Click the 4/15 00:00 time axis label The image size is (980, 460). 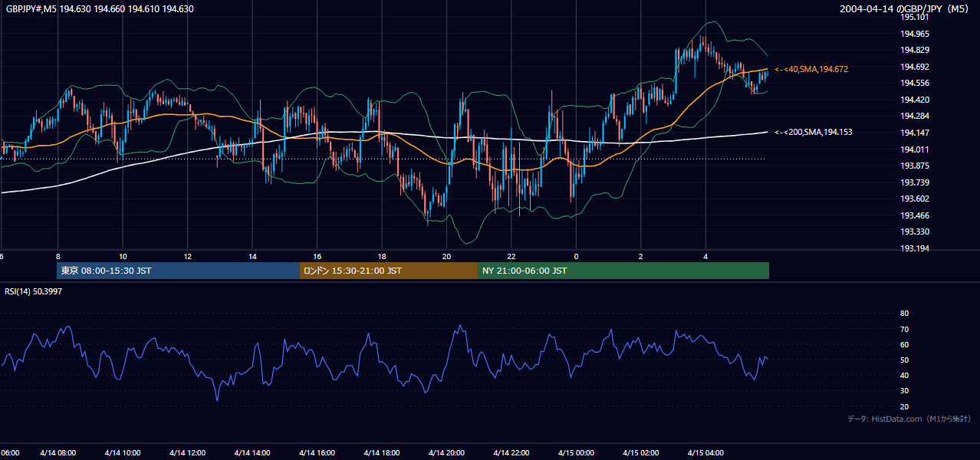pos(576,452)
